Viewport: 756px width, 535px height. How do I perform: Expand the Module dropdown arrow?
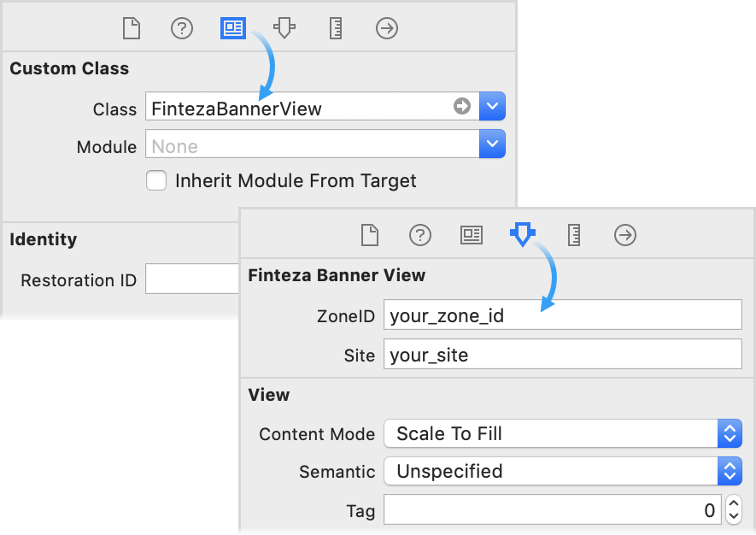[493, 144]
